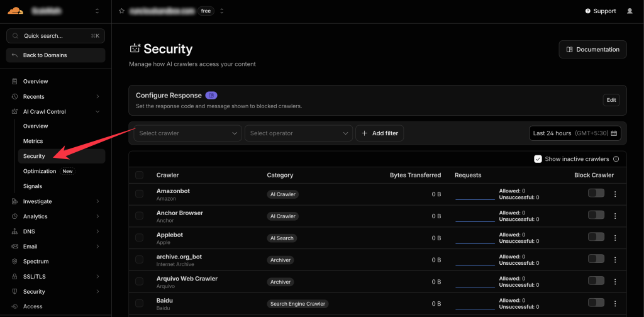Open Overview via its clipboard icon
The height and width of the screenshot is (317, 644).
[x=15, y=81]
